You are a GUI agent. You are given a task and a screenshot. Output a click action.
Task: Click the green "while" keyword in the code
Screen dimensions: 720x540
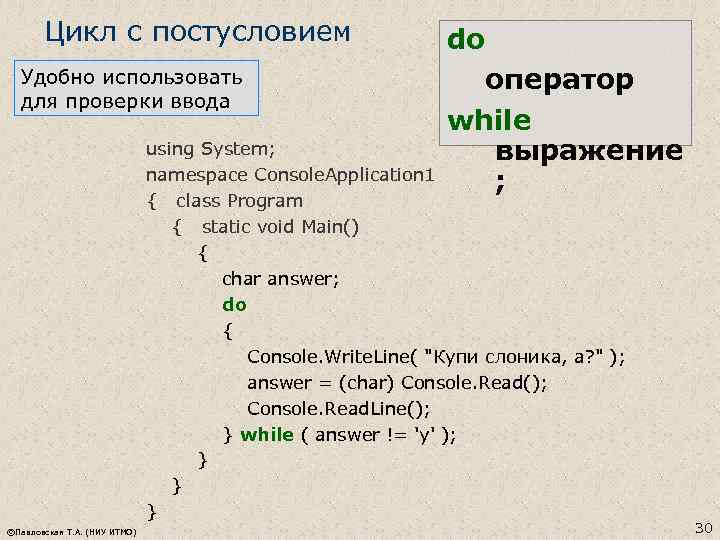coord(267,435)
